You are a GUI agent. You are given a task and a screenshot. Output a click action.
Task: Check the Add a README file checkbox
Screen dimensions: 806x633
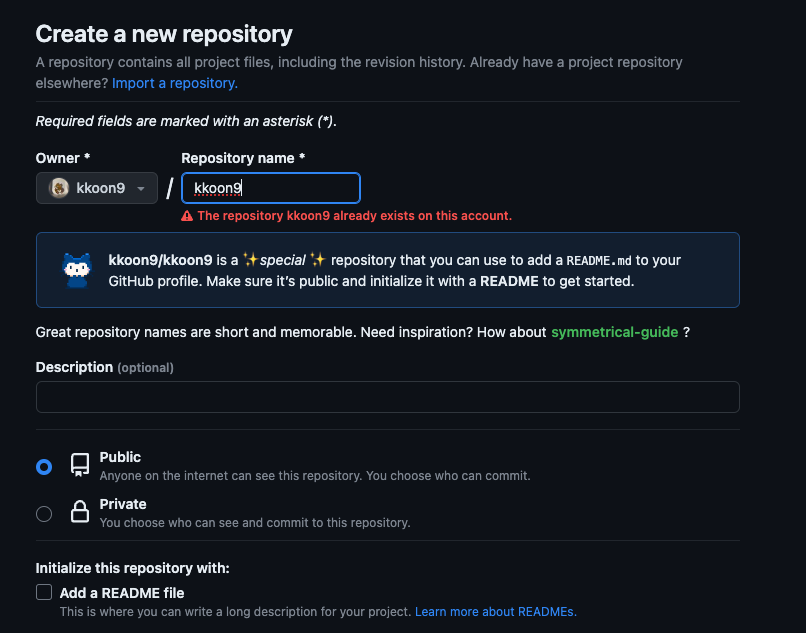44,592
